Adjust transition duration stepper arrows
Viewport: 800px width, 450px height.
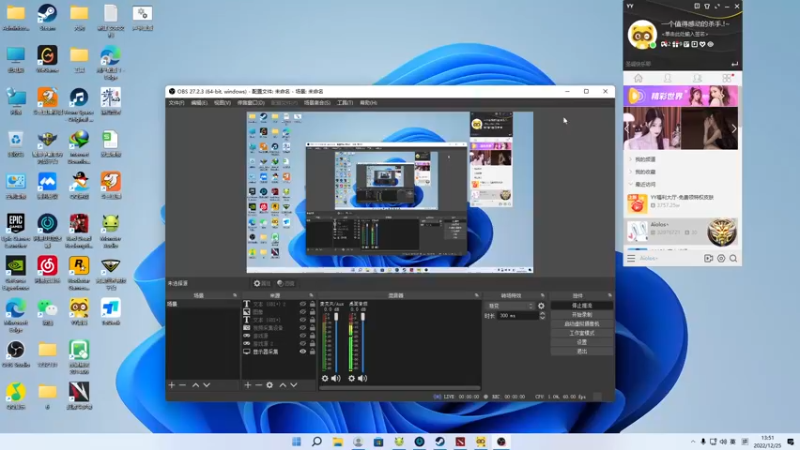click(542, 316)
